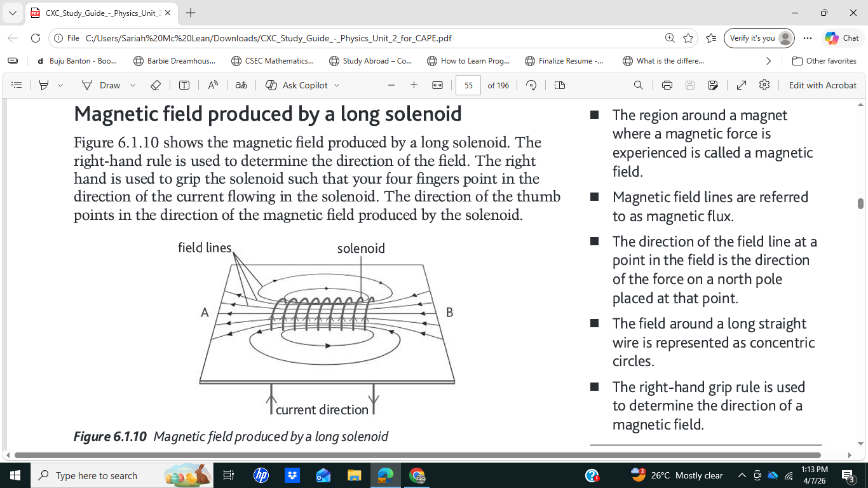Open the Other favorites folder
Screen dimensions: 868x488
[x=824, y=61]
